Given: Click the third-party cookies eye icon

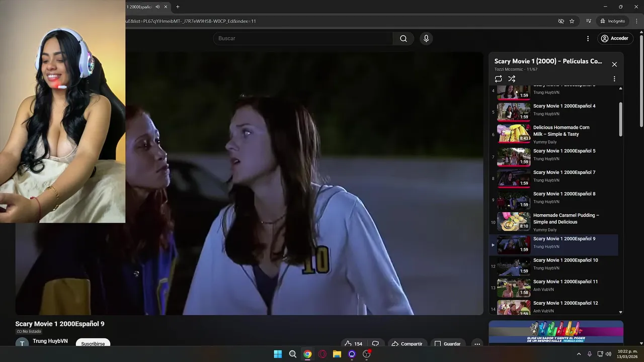Looking at the screenshot, I should pyautogui.click(x=561, y=21).
